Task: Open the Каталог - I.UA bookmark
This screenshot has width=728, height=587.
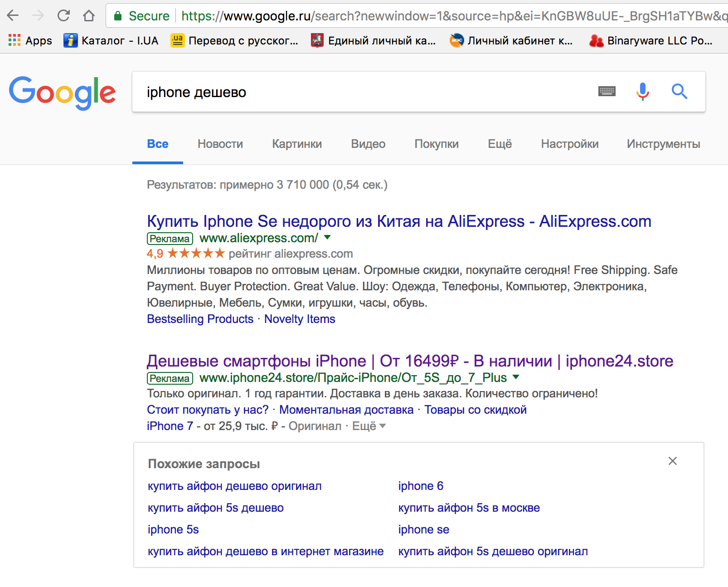Action: (x=111, y=40)
